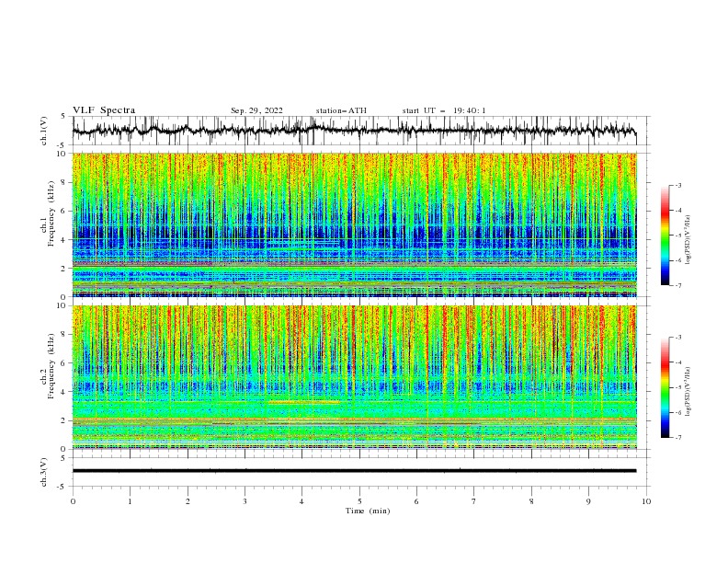Click the "9" tick label on the time axis
This screenshot has height=563, width=728.
(588, 501)
